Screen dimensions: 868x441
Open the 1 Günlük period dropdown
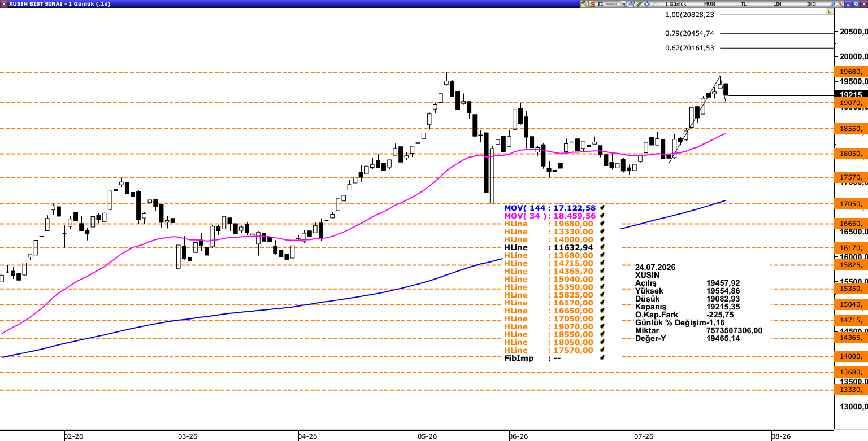pyautogui.click(x=675, y=4)
